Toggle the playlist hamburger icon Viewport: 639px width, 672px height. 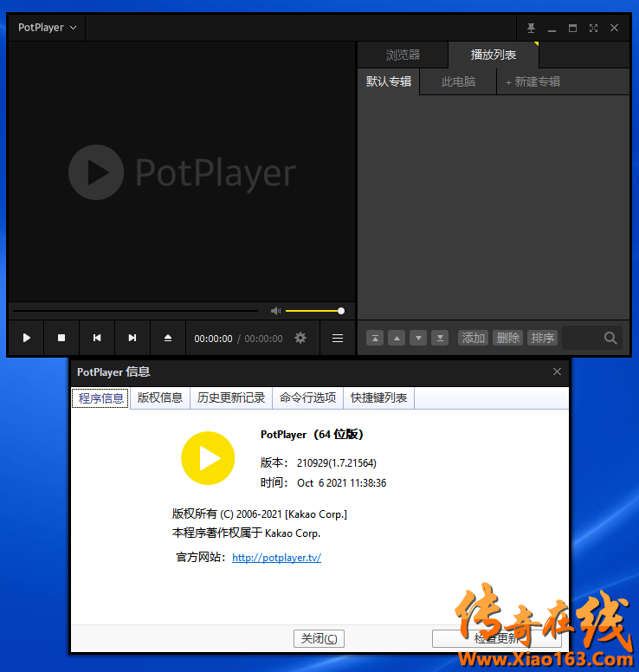(338, 338)
